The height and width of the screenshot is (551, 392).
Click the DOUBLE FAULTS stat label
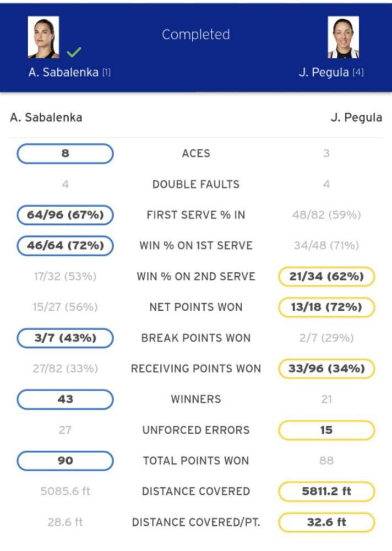point(196,184)
